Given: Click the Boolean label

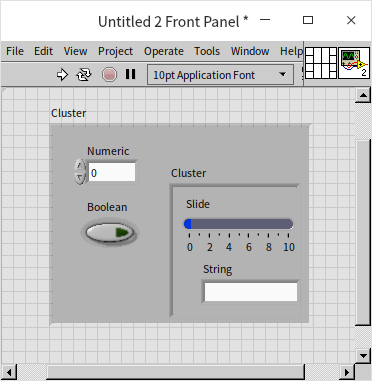Looking at the screenshot, I should click(107, 207).
